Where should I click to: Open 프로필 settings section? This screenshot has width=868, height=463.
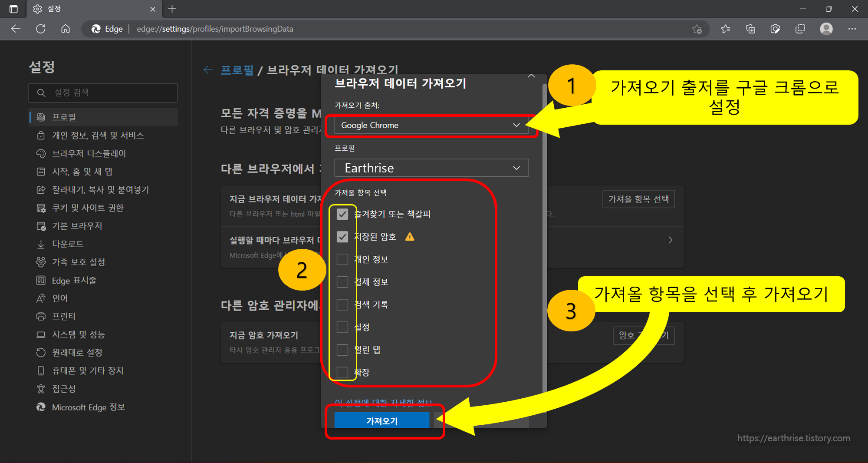point(103,117)
